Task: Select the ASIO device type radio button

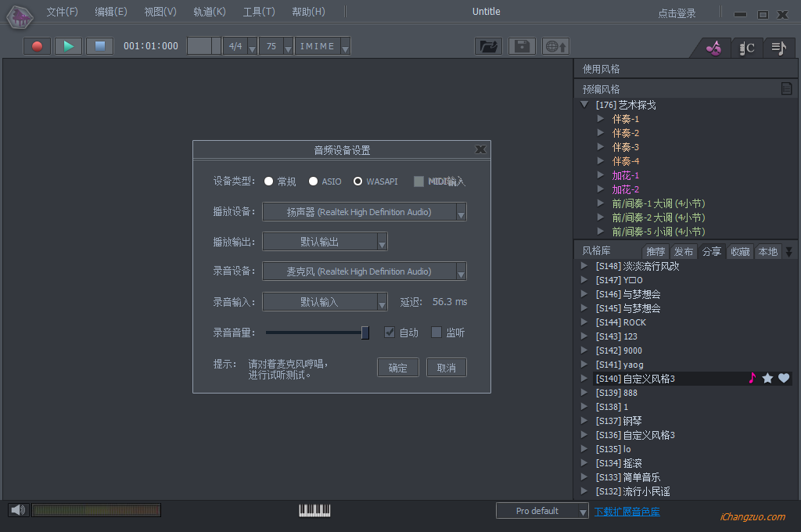Action: click(314, 182)
